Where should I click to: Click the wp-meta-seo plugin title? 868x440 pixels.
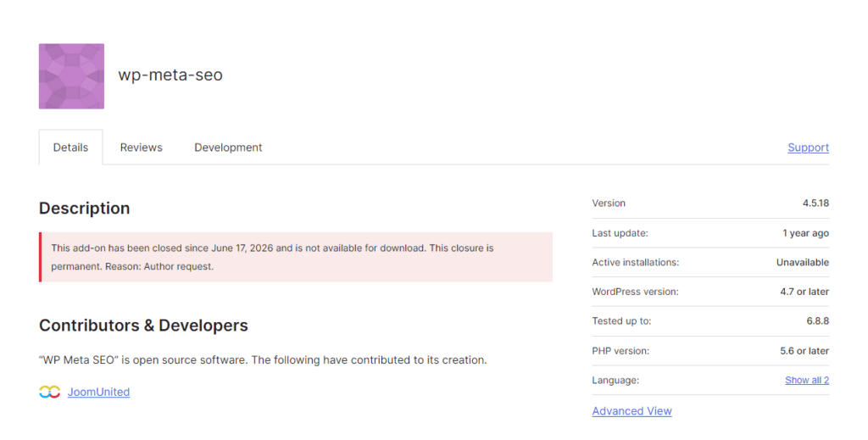(170, 75)
